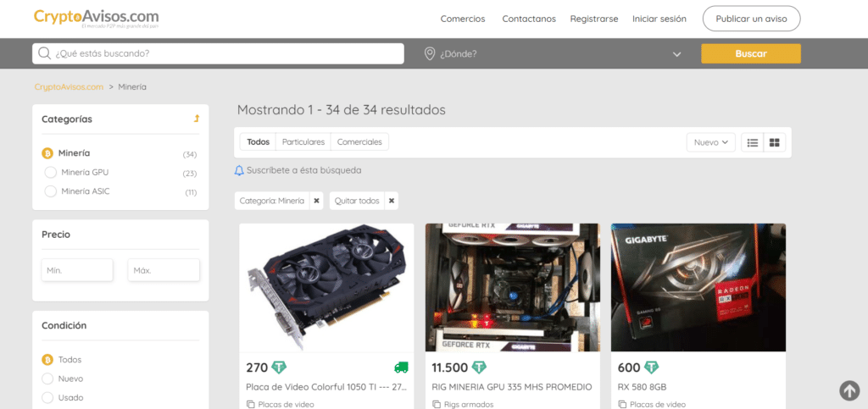The height and width of the screenshot is (409, 868).
Task: Click category icon beside Rigs armados
Action: [437, 405]
